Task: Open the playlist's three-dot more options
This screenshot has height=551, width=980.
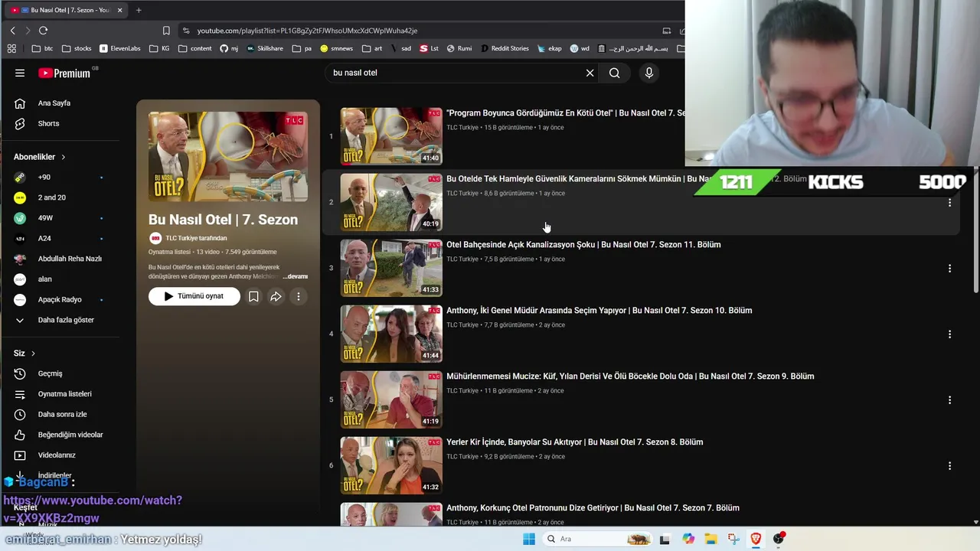Action: pyautogui.click(x=299, y=296)
